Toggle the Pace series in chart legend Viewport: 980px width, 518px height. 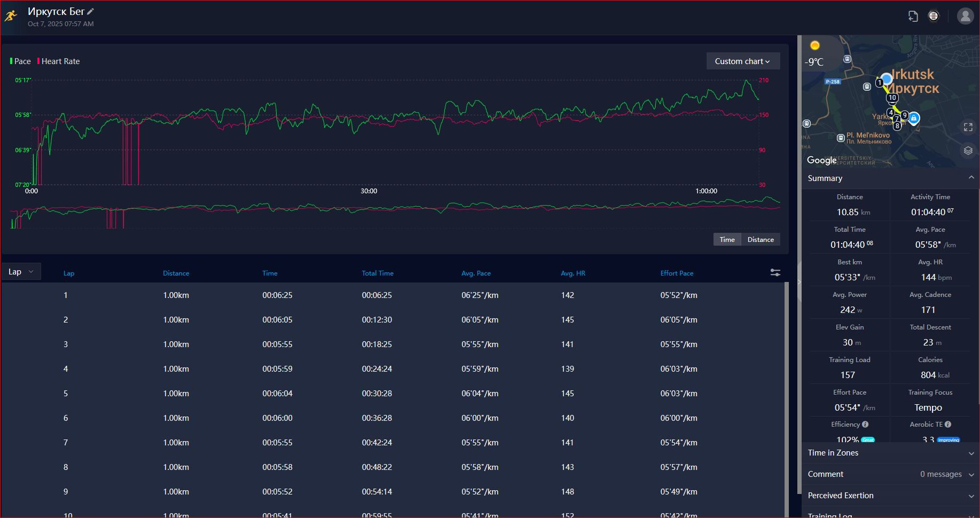point(20,61)
